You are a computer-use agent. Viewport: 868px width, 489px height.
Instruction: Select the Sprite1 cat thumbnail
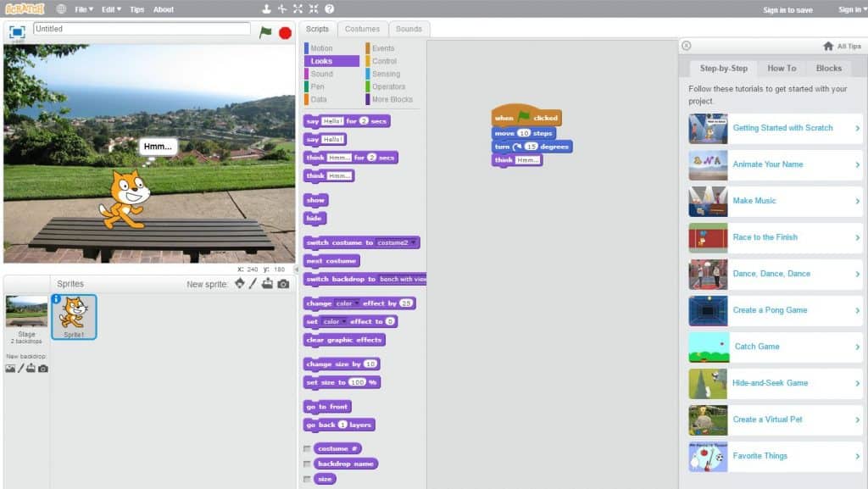tap(75, 317)
